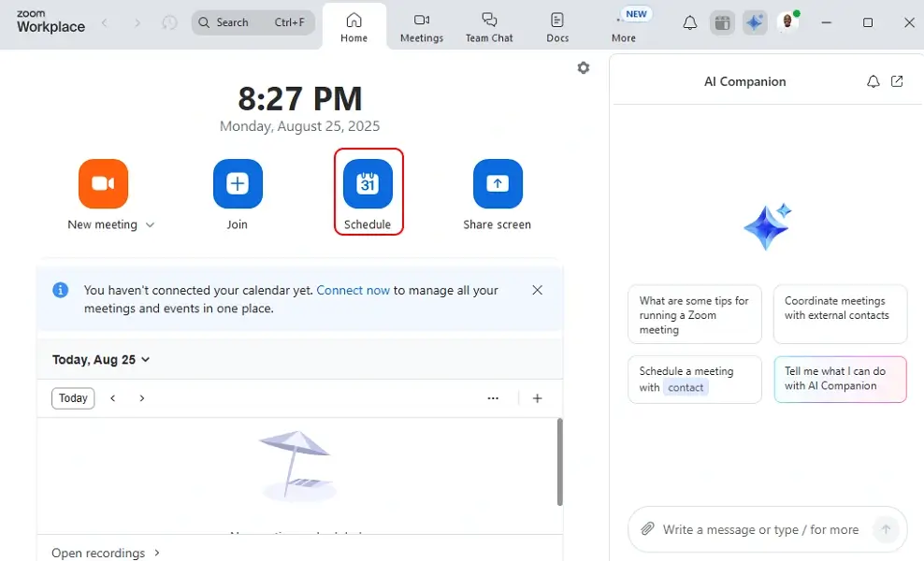Switch to the Meetings tab

[422, 27]
